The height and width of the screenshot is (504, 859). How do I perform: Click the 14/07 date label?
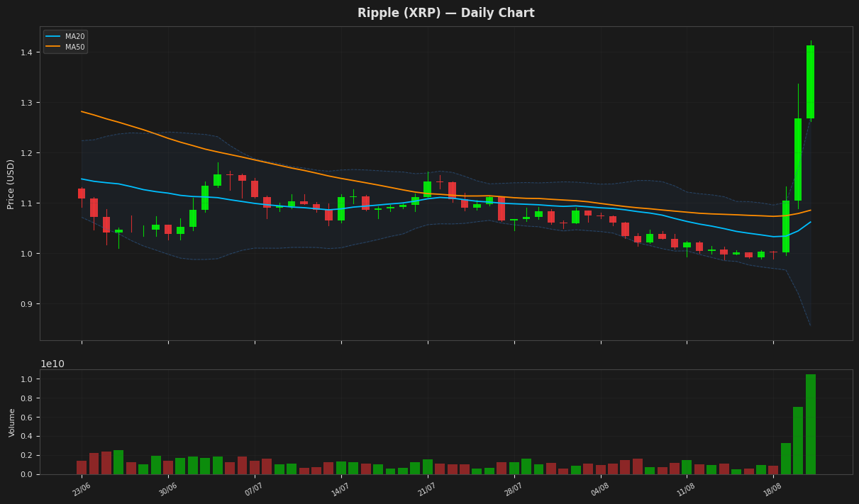tap(340, 488)
